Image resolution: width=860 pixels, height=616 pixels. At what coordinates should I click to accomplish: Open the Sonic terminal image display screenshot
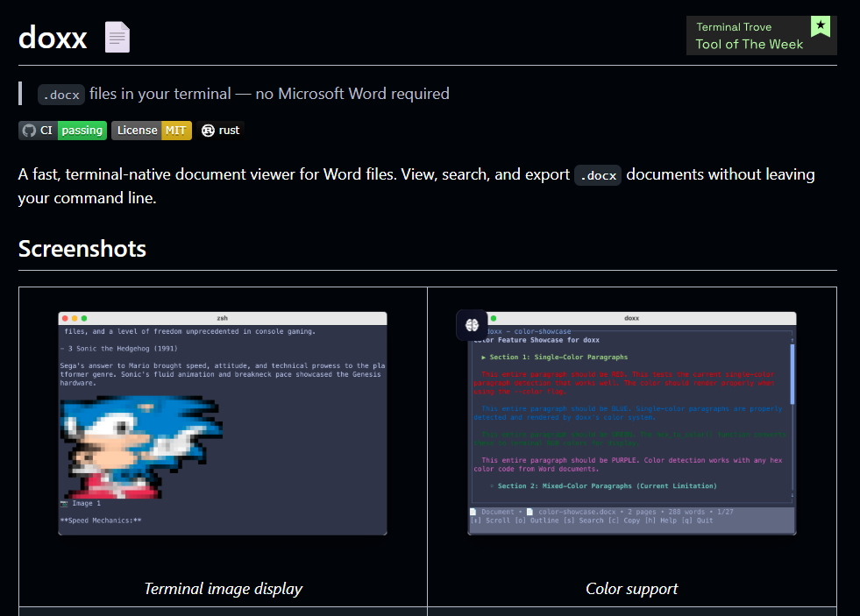click(x=223, y=423)
